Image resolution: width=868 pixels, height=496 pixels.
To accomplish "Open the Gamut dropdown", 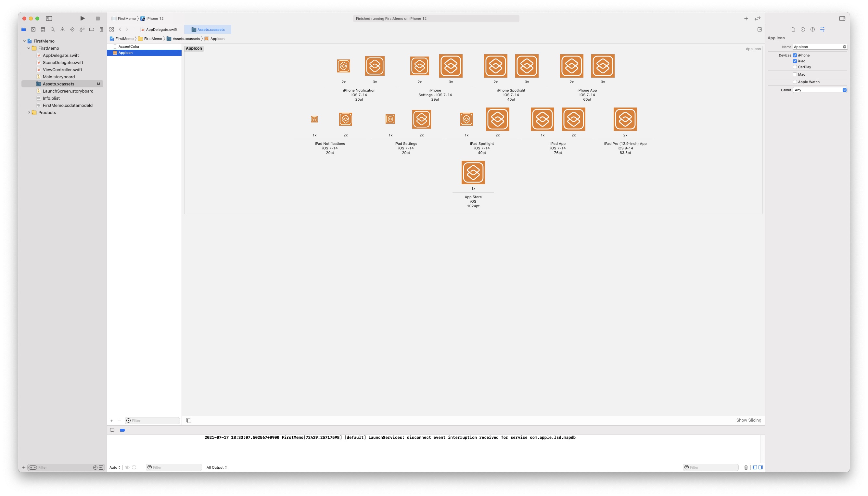I will point(819,90).
